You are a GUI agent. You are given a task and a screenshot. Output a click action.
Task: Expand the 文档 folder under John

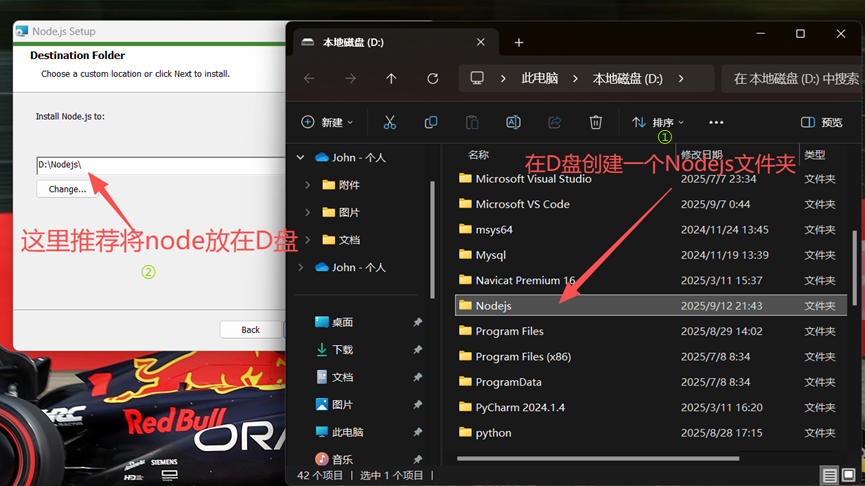pyautogui.click(x=307, y=240)
